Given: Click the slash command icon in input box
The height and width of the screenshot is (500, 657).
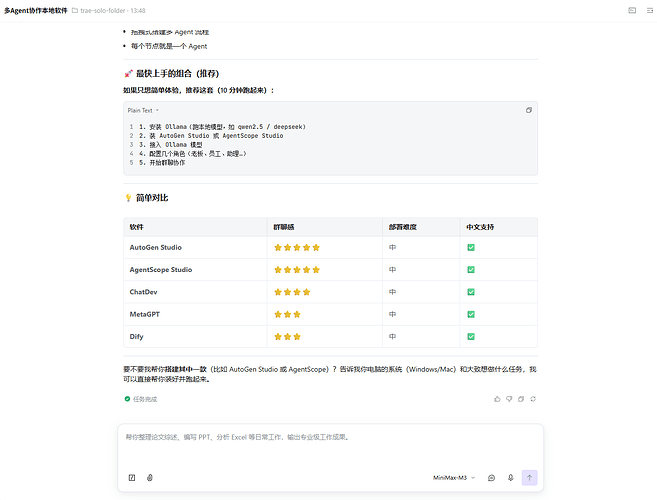Looking at the screenshot, I should click(132, 478).
